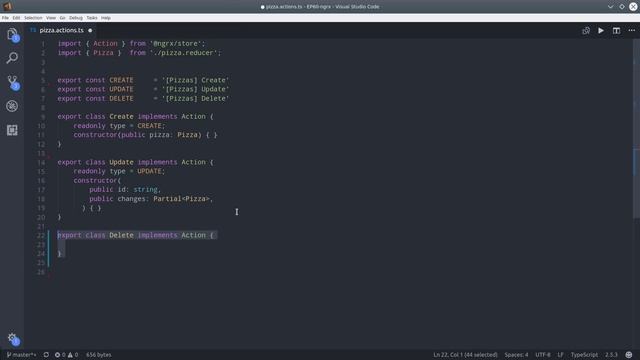Click the '@ngrx/store' import string
This screenshot has width=640, height=360.
click(176, 44)
